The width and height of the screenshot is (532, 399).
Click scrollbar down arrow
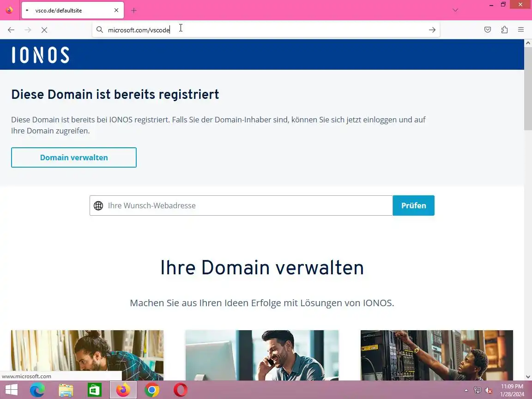pyautogui.click(x=528, y=377)
